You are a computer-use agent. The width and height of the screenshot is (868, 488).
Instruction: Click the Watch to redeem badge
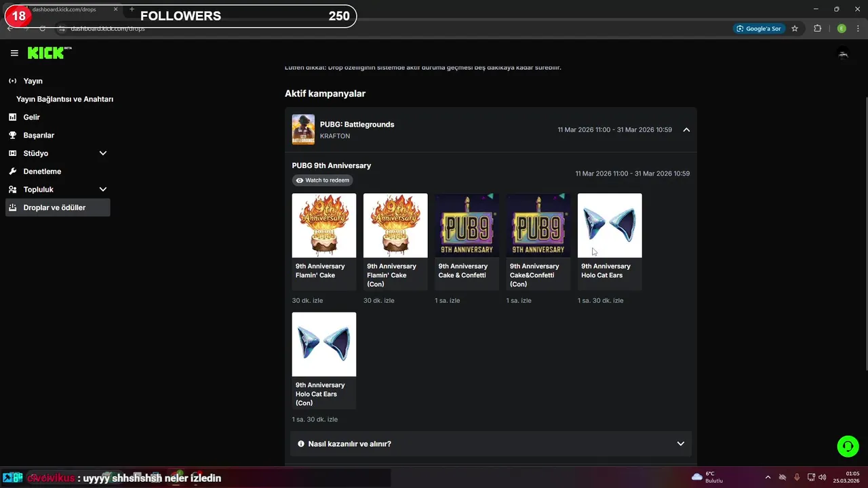(x=323, y=180)
